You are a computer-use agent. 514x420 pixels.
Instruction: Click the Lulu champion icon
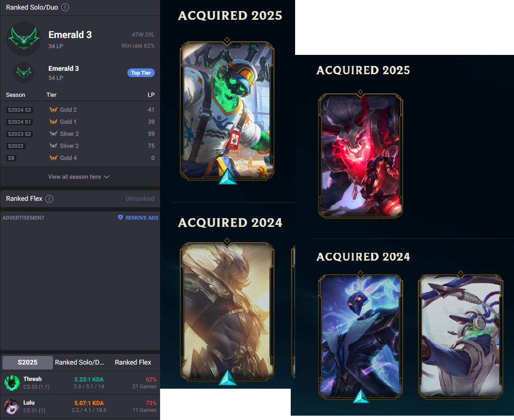(x=12, y=406)
